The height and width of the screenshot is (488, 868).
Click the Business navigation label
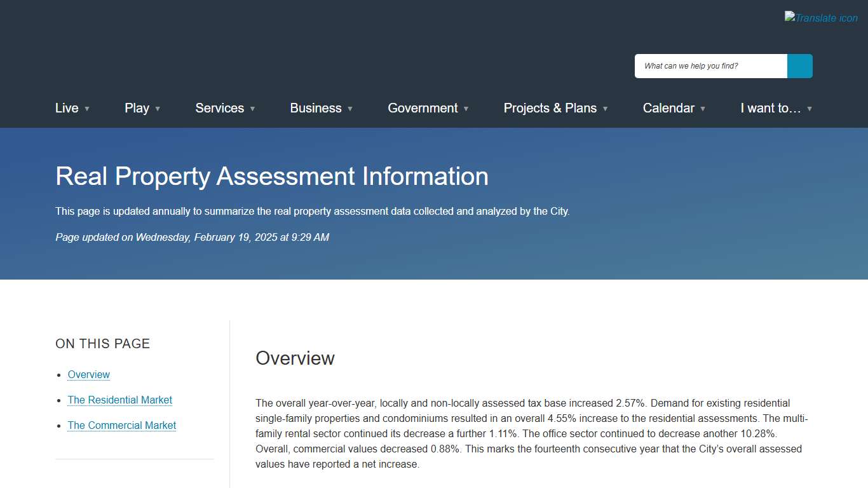pyautogui.click(x=316, y=108)
